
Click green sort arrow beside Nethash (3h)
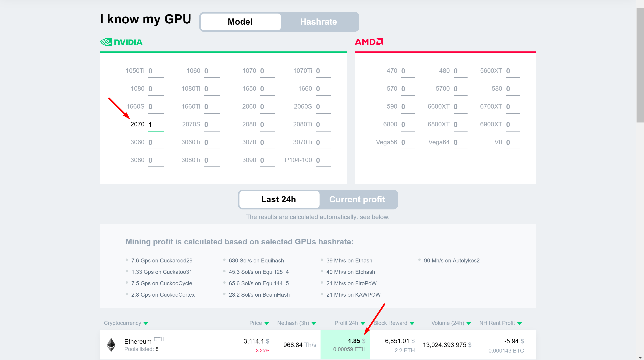click(314, 323)
